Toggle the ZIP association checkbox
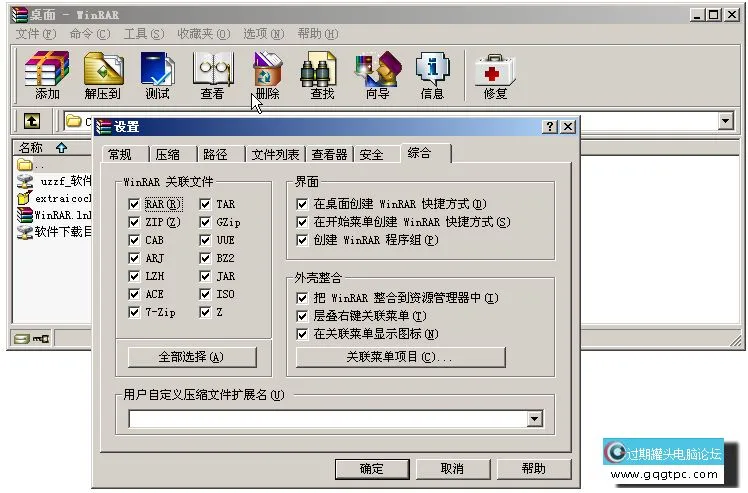748x493 pixels. [x=134, y=222]
